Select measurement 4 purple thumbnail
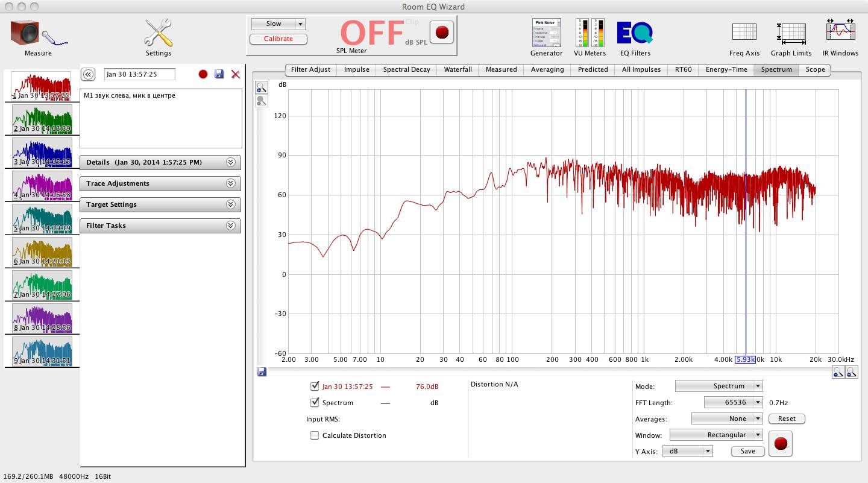Image resolution: width=868 pixels, height=483 pixels. (x=42, y=185)
